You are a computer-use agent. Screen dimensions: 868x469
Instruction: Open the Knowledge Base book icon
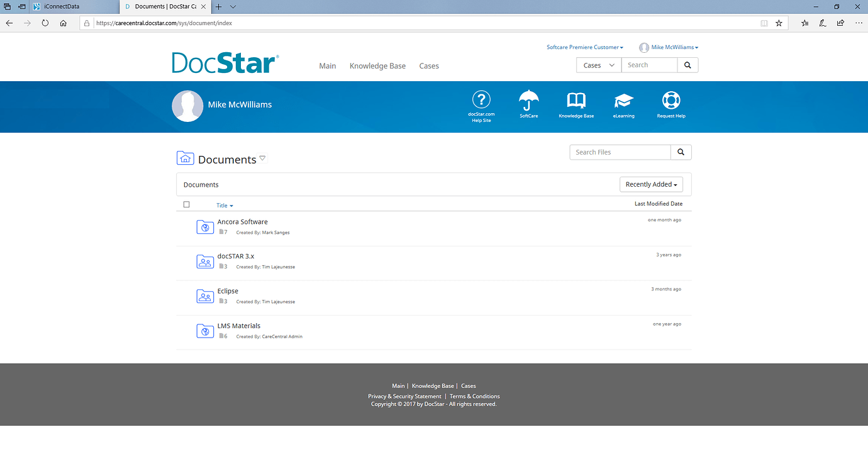tap(576, 101)
